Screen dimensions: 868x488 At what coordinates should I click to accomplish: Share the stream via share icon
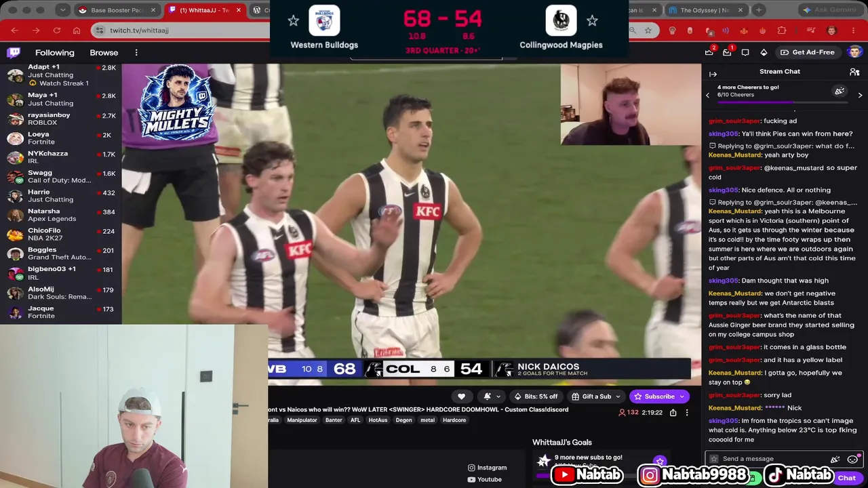click(673, 412)
